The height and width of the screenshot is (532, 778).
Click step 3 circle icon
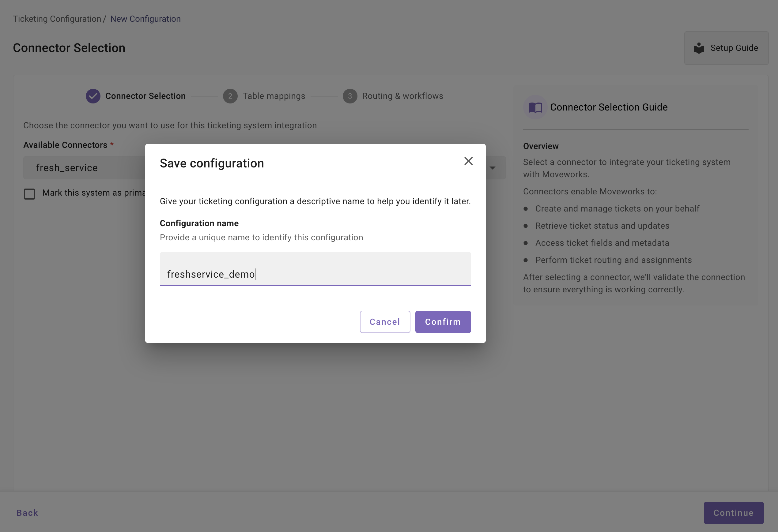coord(349,96)
